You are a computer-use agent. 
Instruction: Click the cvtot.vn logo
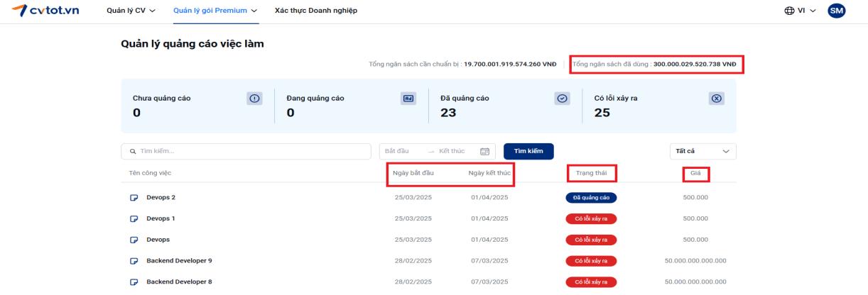[x=45, y=11]
